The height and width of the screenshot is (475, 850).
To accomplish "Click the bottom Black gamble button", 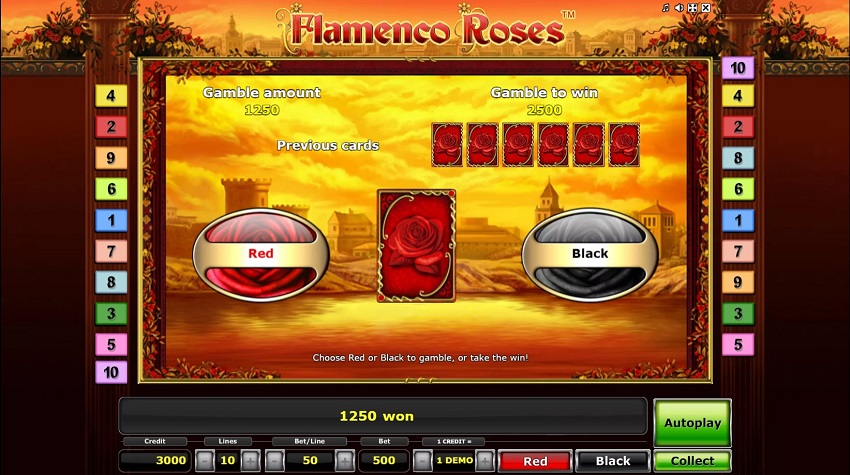I will pos(613,461).
